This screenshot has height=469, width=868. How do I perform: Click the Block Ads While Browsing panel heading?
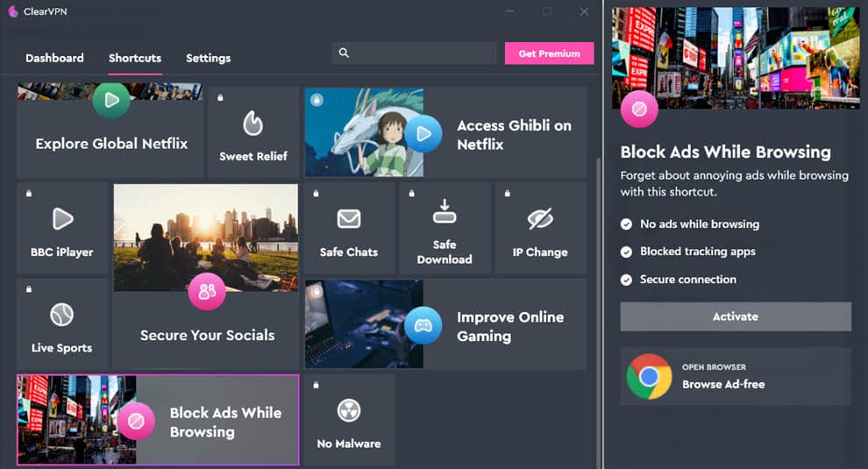point(726,152)
